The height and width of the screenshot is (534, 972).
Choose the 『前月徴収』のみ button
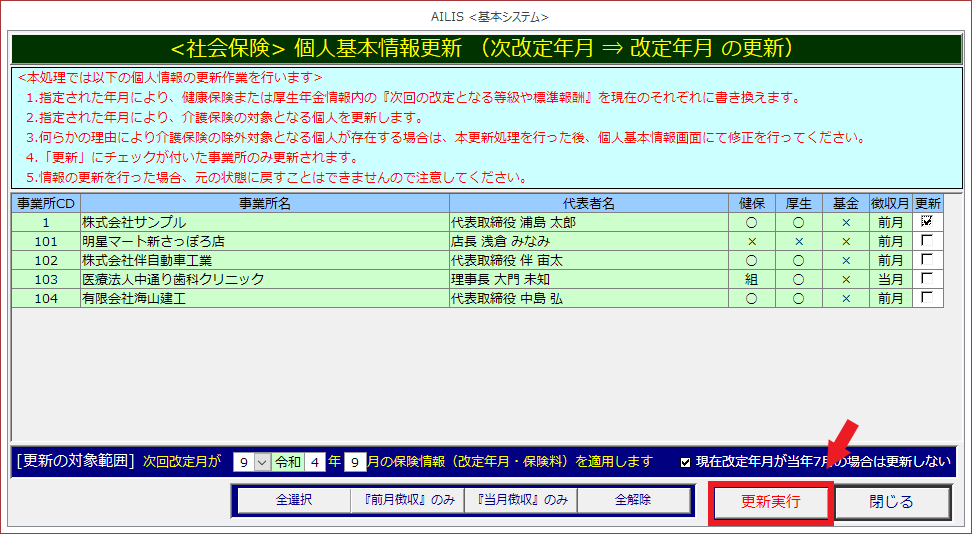pyautogui.click(x=407, y=500)
